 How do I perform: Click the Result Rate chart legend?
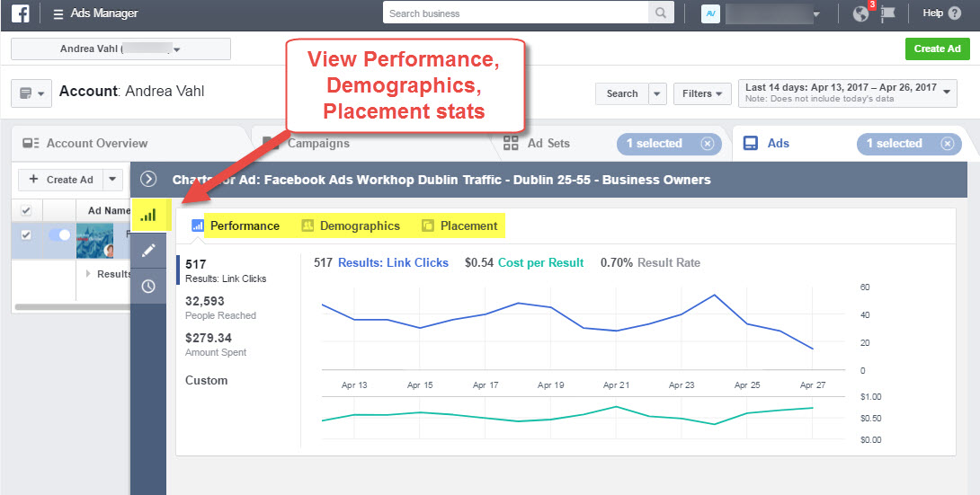[669, 263]
